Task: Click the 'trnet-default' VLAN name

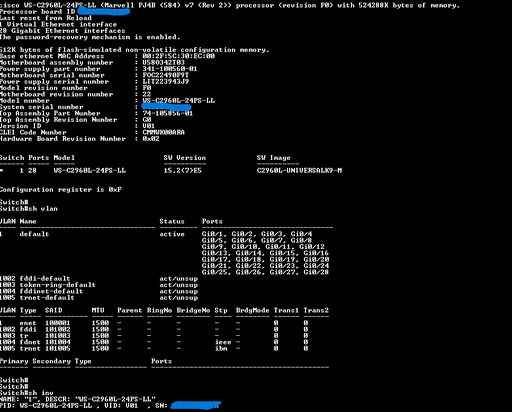Action: (x=47, y=297)
